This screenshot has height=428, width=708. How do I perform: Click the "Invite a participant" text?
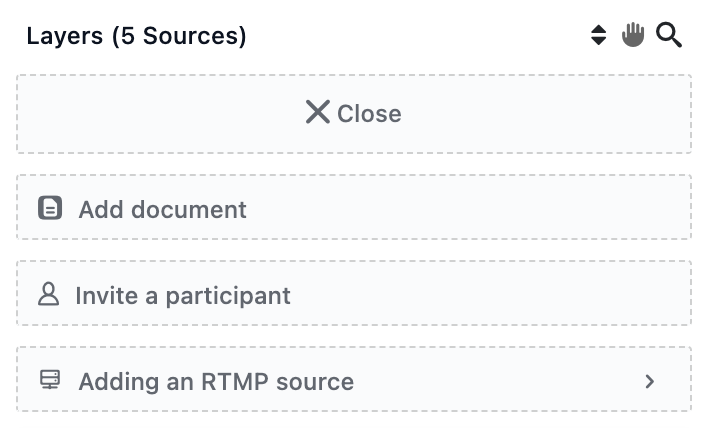coord(183,296)
